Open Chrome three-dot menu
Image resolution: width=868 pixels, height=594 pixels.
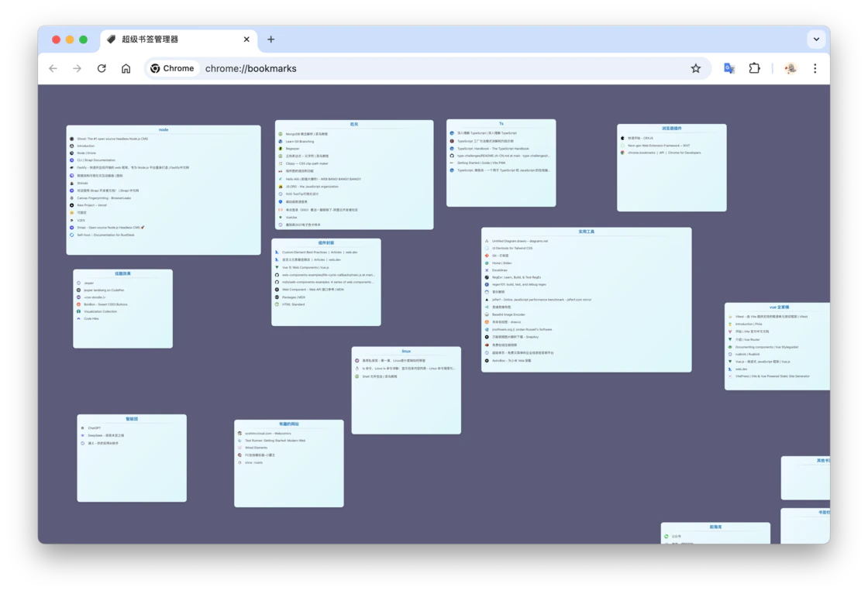click(x=815, y=68)
